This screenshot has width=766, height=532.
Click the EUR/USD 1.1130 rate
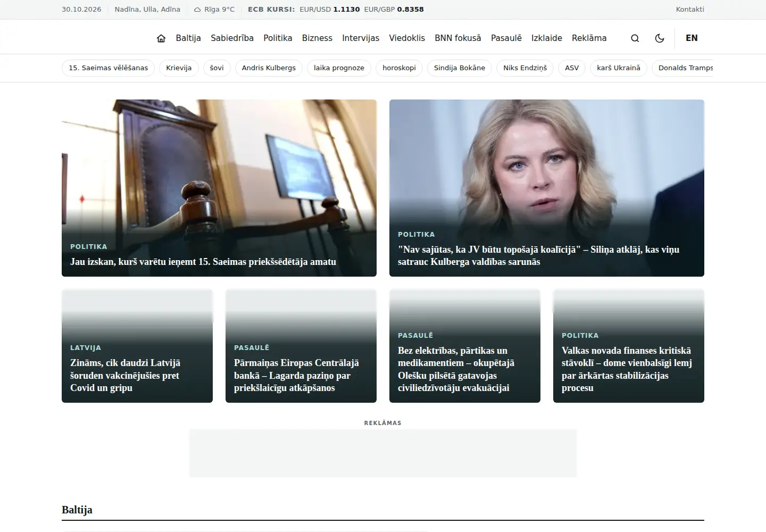[x=330, y=10]
